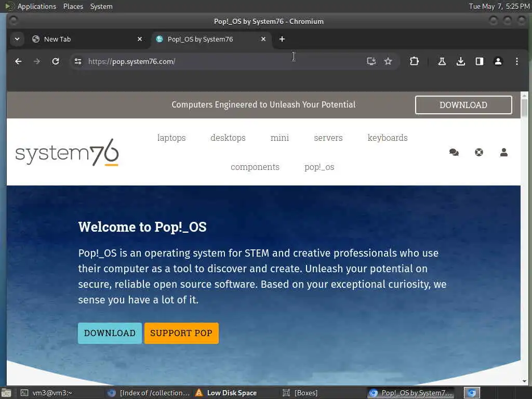
Task: Open the desktops navigation link
Action: (x=228, y=138)
